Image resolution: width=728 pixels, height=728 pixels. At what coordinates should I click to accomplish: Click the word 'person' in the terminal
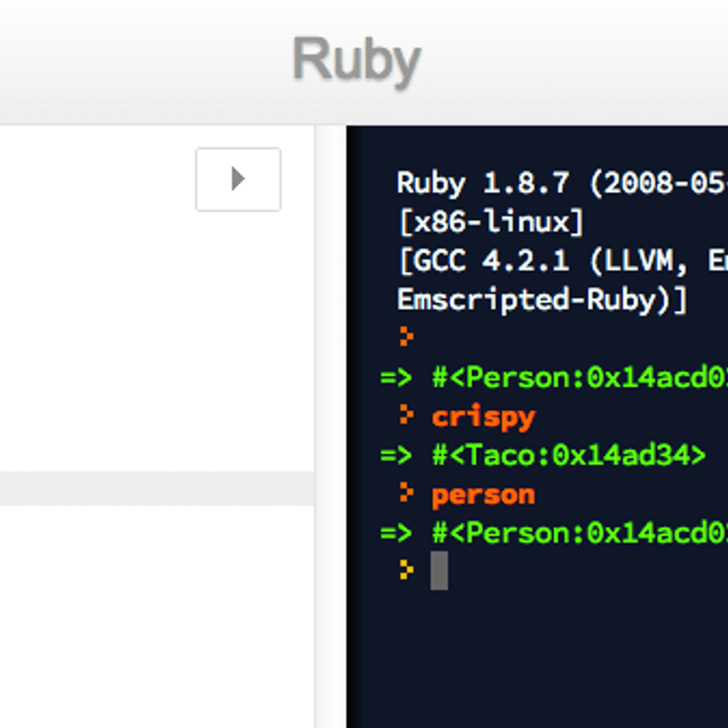[482, 494]
